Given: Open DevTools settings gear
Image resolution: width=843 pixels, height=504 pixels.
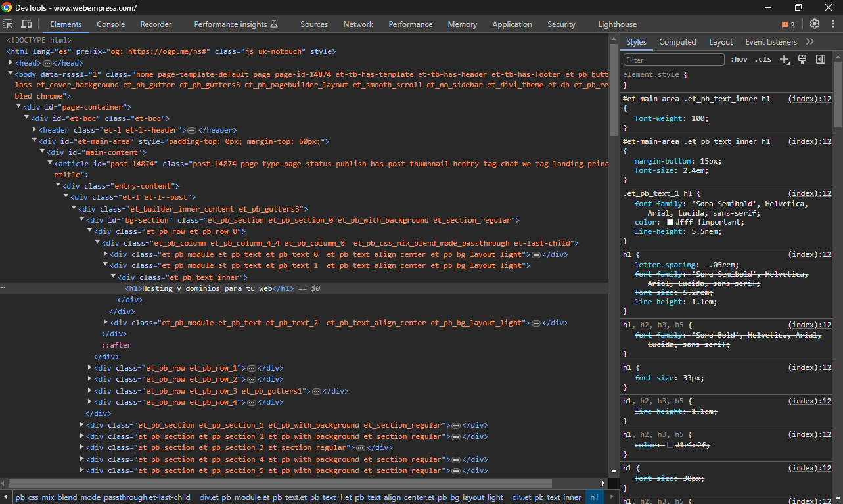Looking at the screenshot, I should point(815,24).
